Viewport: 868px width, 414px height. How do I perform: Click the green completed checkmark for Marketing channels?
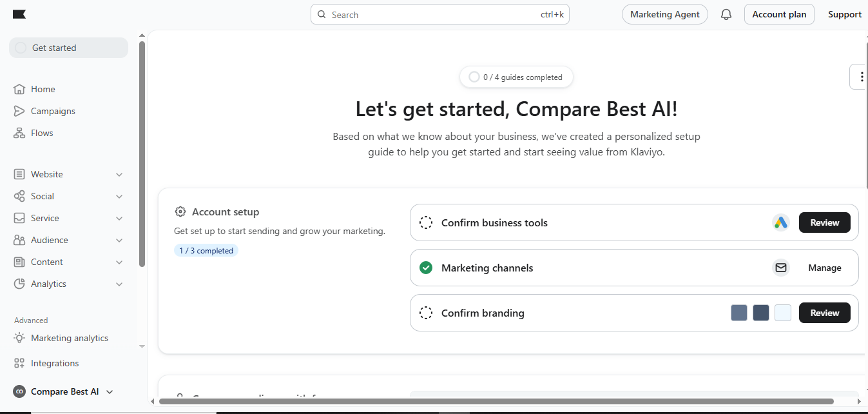(x=425, y=268)
